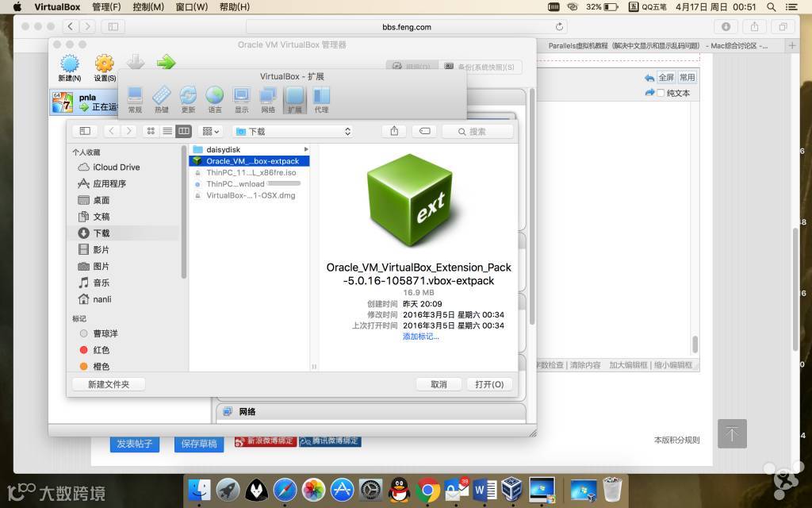
Task: Open the 窗口(W) menu
Action: tap(192, 6)
